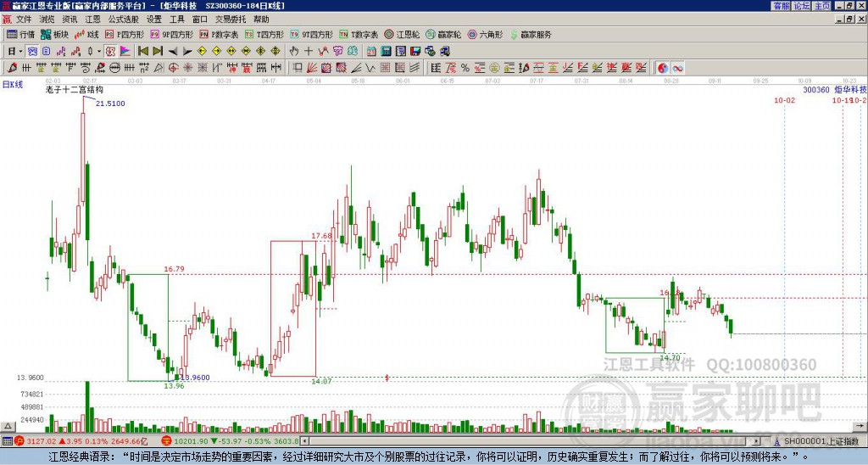The width and height of the screenshot is (868, 465).
Task: Click the 21.5100 high price label
Action: coord(110,104)
